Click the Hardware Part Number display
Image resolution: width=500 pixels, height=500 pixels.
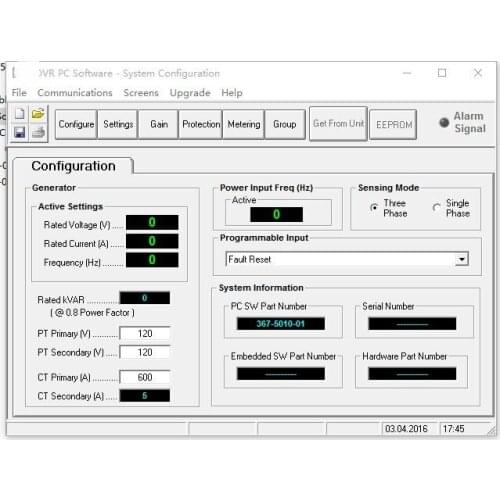412,374
